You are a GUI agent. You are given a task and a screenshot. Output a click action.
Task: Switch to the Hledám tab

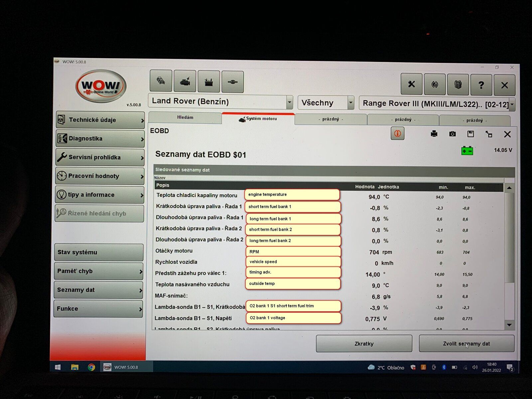click(x=185, y=118)
